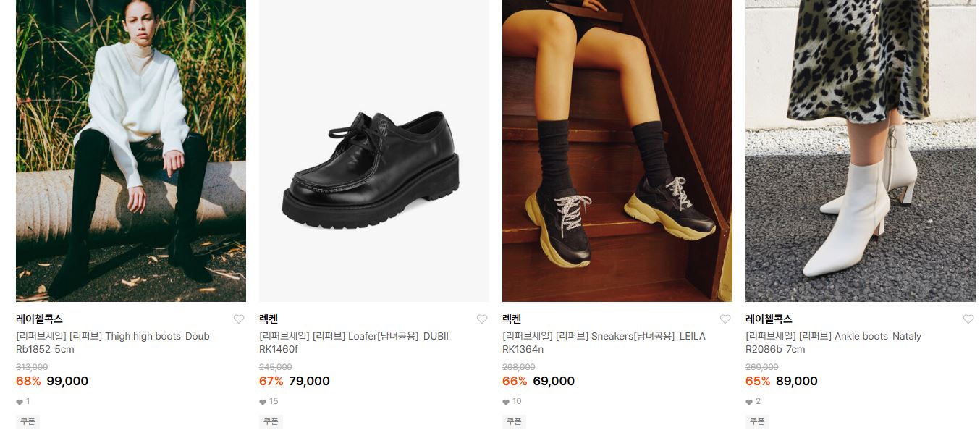980x433 pixels.
Task: Open the thigh high boots product photo
Action: (131, 151)
